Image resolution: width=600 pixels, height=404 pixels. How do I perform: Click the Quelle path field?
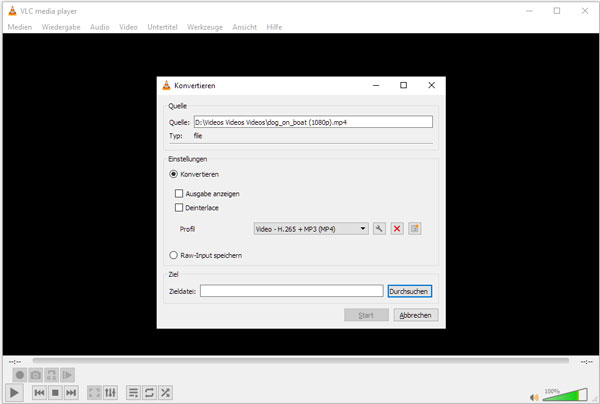click(x=313, y=122)
